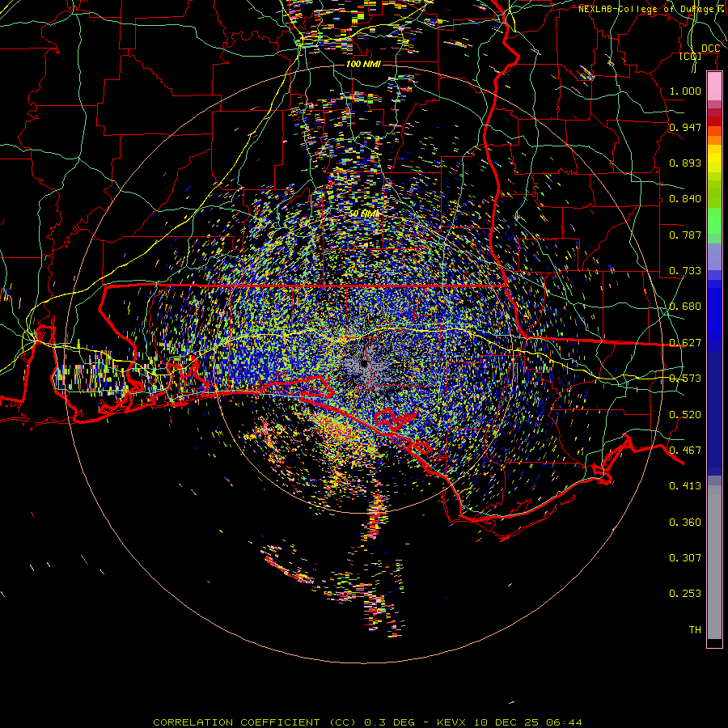Click the 1.000 legend value

pos(685,91)
